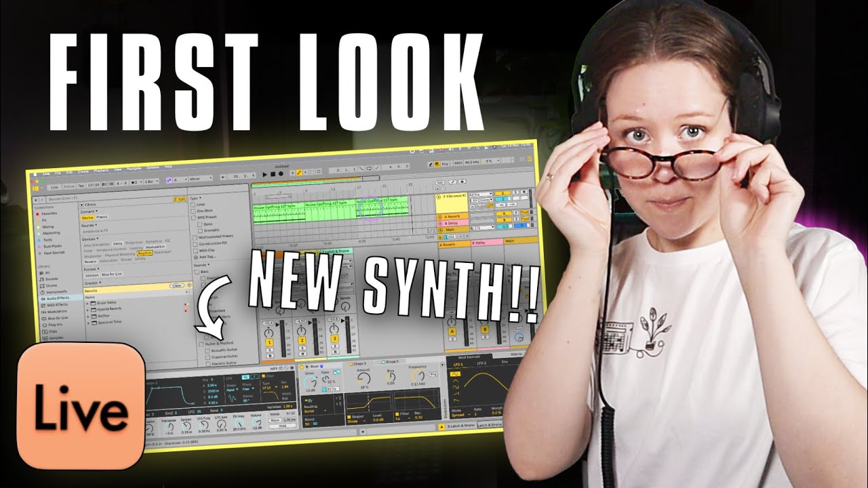Expand the Content filter group
The width and height of the screenshot is (868, 488).
click(x=90, y=211)
